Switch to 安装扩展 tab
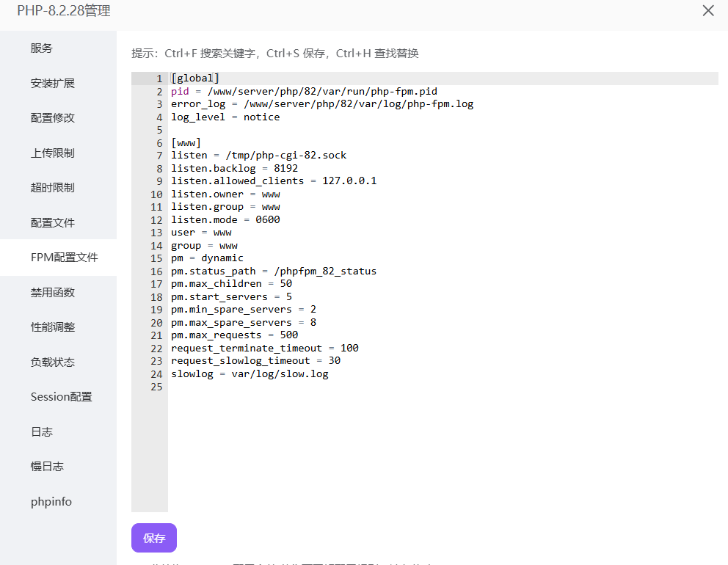Screen dimensions: 728x565 coord(53,83)
